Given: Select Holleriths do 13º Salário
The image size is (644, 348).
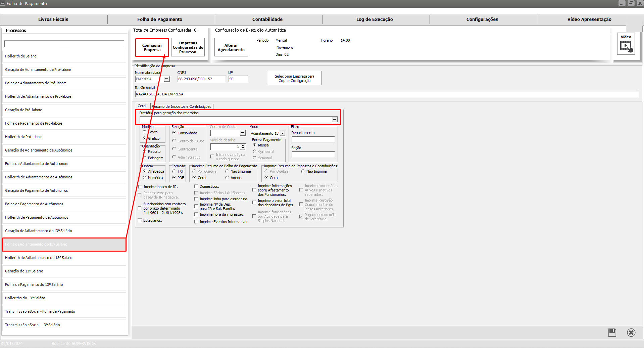Looking at the screenshot, I should click(64, 298).
